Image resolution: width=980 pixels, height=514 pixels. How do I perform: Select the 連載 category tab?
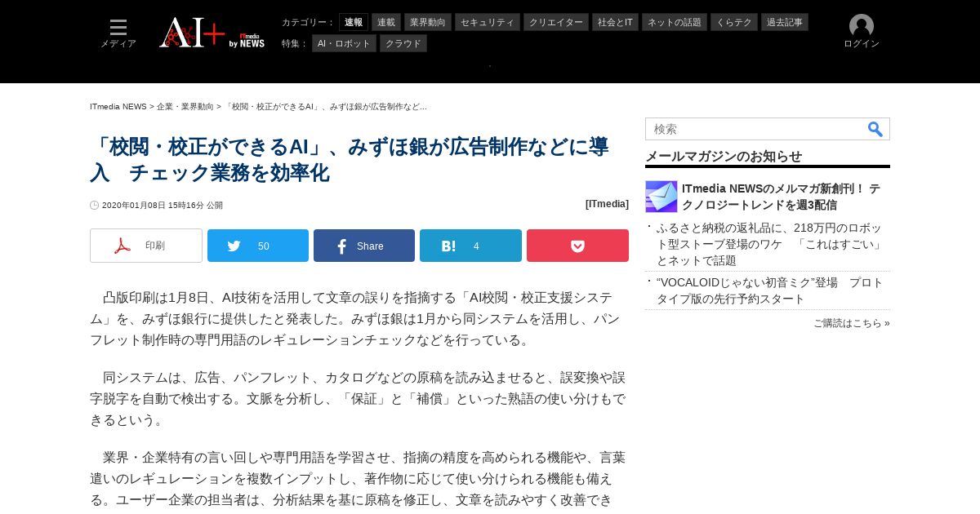[x=386, y=22]
